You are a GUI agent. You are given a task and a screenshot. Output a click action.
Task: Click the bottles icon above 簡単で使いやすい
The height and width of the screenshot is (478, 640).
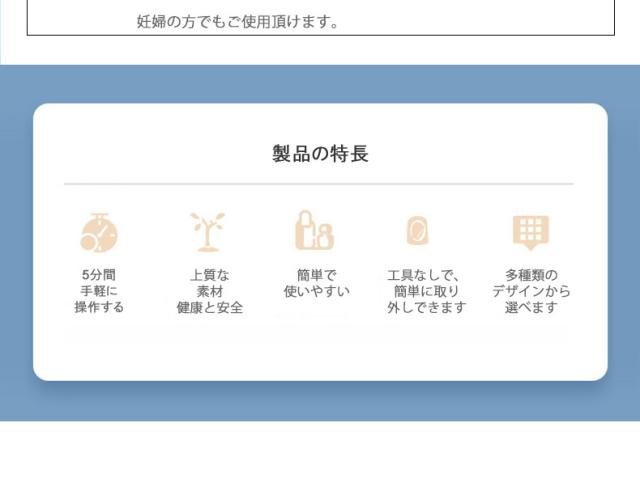315,231
